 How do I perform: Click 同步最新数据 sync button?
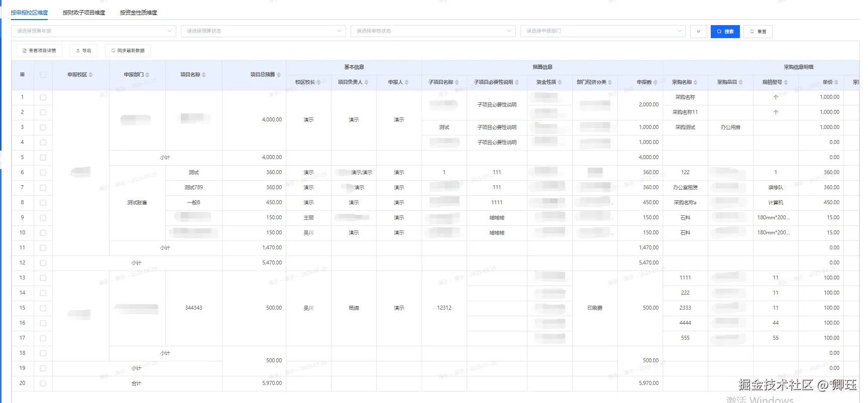point(128,51)
